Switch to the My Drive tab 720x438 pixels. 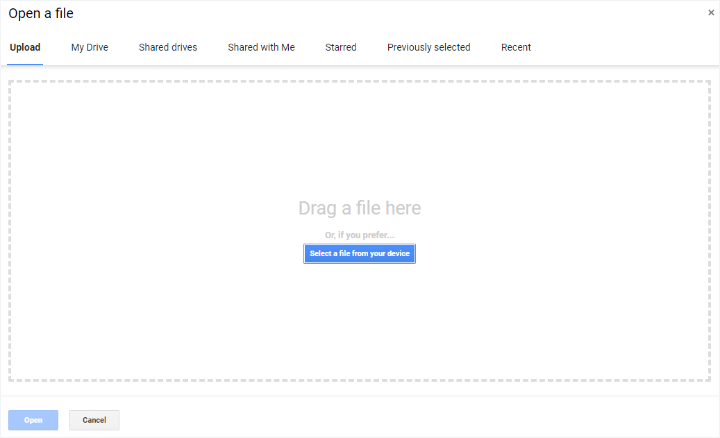90,47
